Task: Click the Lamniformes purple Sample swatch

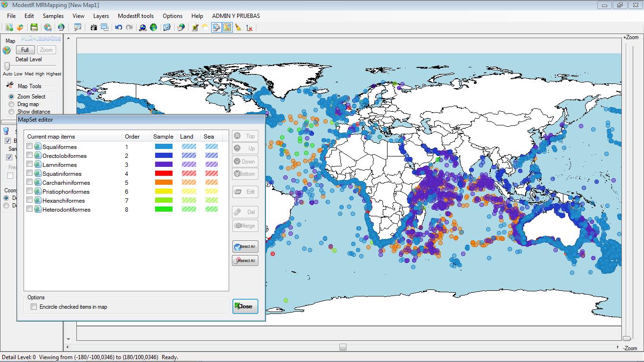Action: pyautogui.click(x=164, y=165)
